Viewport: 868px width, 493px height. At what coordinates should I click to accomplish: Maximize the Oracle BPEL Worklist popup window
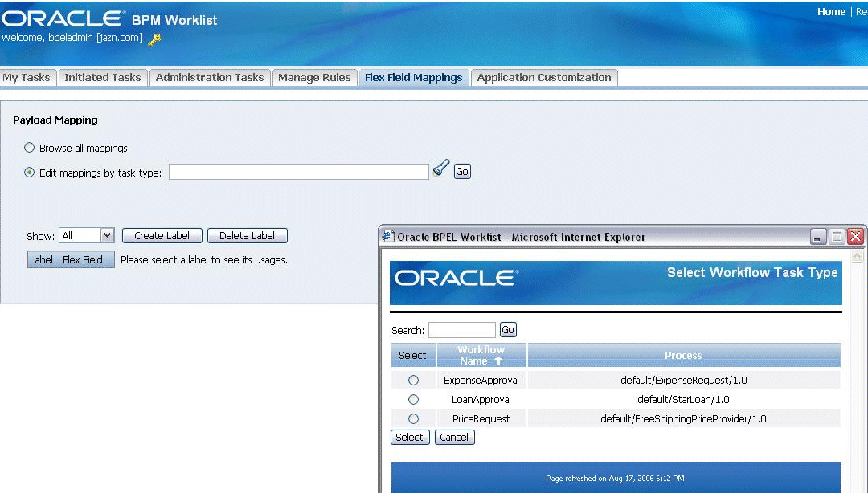pos(837,237)
